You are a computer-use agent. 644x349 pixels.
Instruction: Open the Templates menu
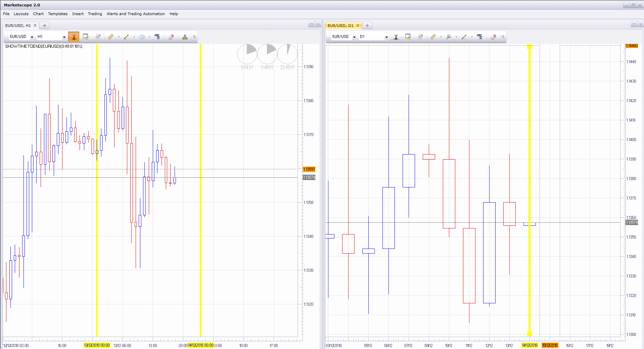[58, 14]
